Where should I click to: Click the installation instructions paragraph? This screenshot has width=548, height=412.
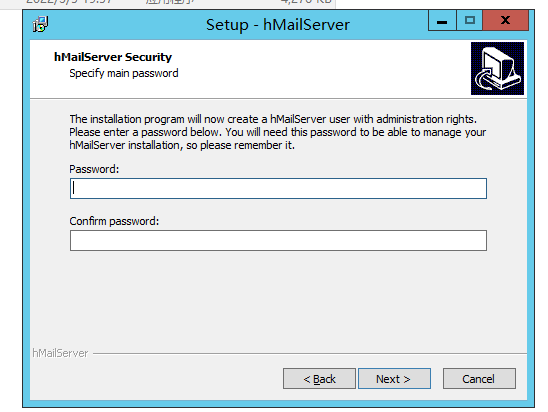click(x=277, y=132)
